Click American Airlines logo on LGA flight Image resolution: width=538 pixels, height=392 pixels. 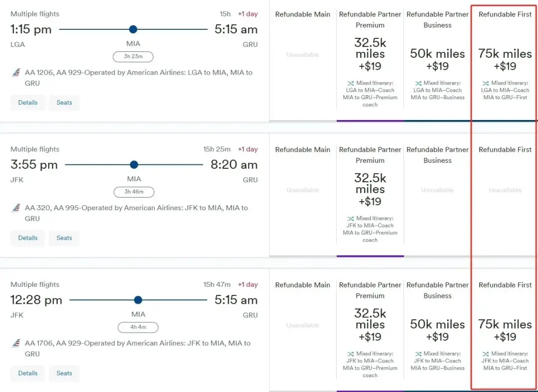pos(15,73)
